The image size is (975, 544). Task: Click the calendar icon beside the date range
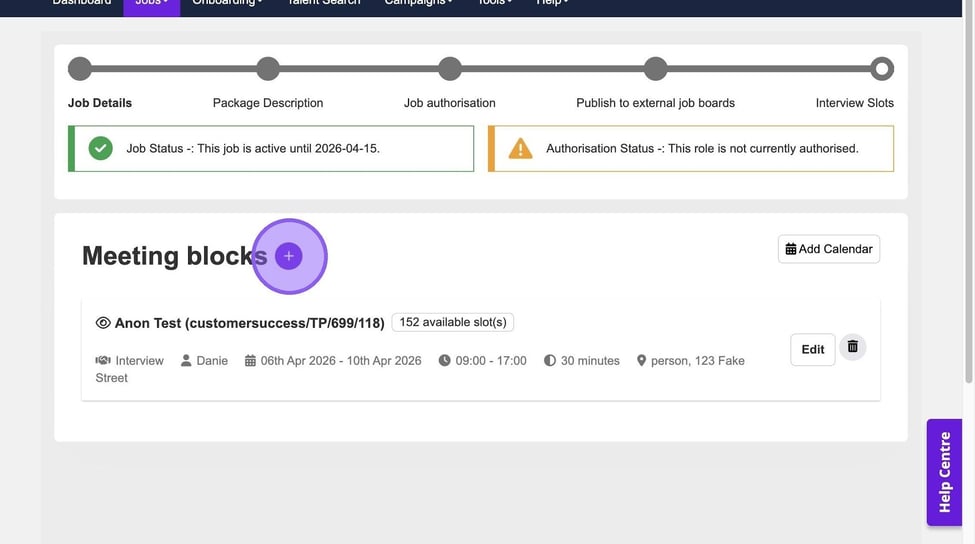[250, 360]
